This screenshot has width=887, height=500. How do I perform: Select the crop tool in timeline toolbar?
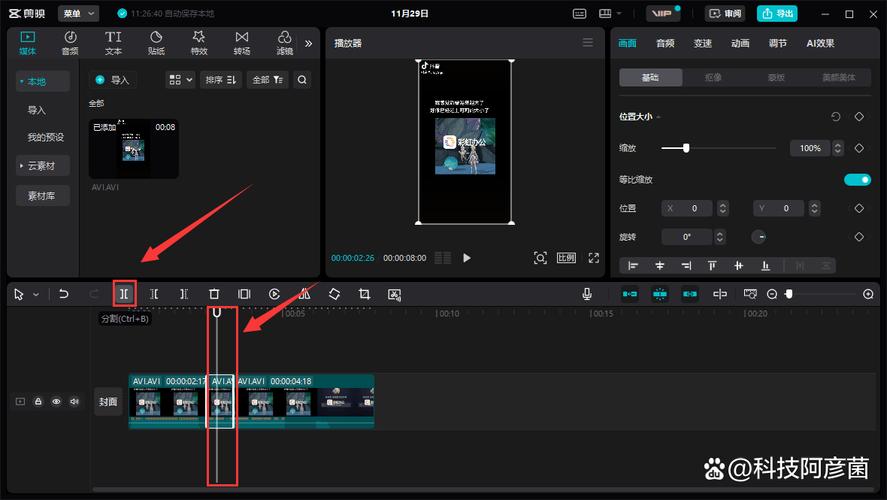pos(364,294)
